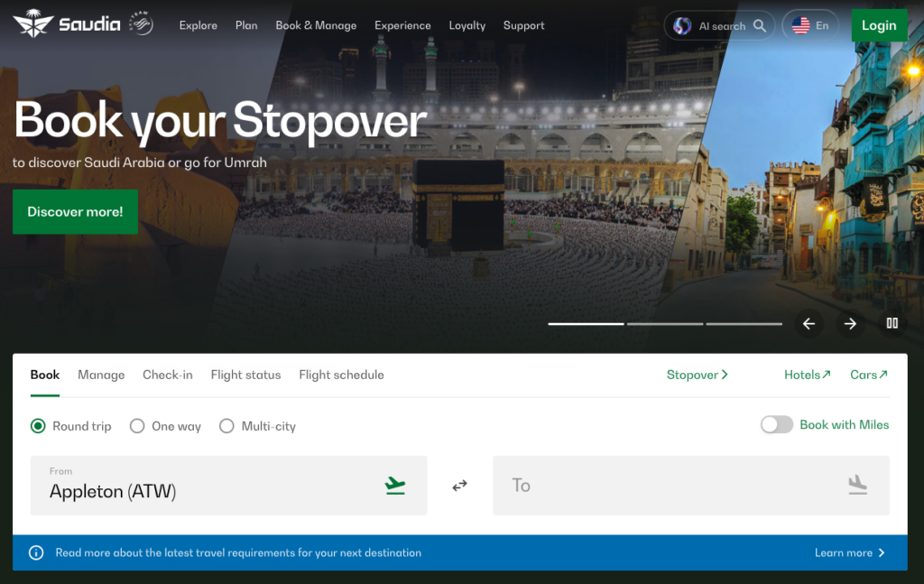
Task: Click the Book your Stopover headline
Action: tap(220, 121)
